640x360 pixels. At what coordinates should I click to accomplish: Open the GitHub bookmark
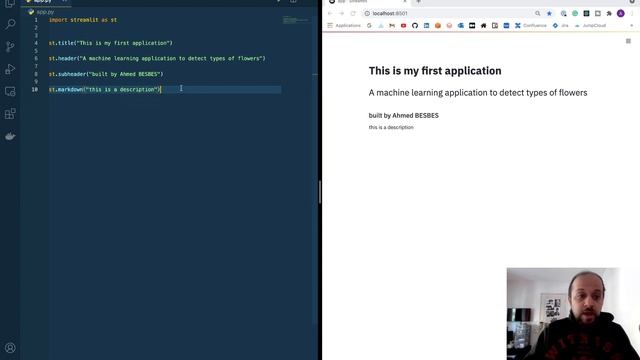[x=415, y=25]
